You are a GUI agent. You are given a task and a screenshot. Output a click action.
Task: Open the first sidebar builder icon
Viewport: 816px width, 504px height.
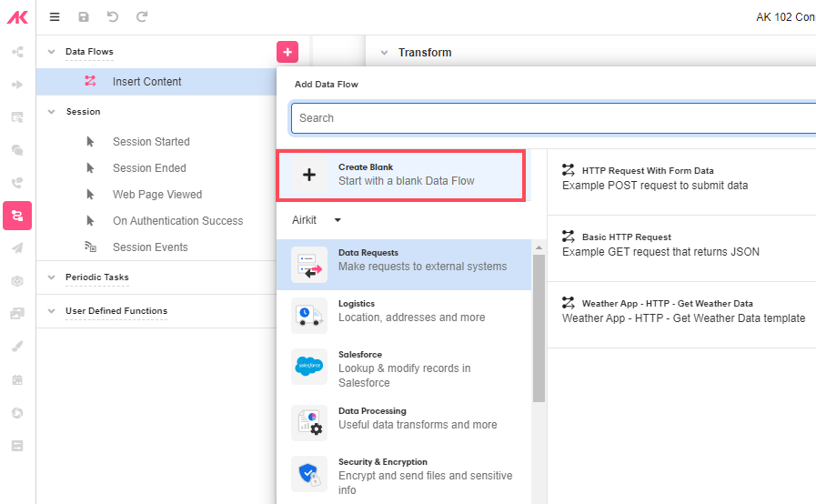pyautogui.click(x=17, y=52)
